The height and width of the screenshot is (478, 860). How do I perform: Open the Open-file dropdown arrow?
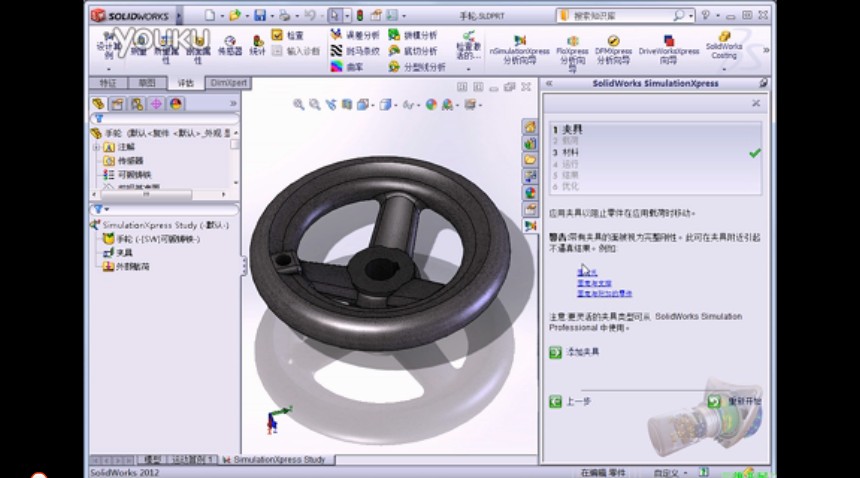click(246, 16)
